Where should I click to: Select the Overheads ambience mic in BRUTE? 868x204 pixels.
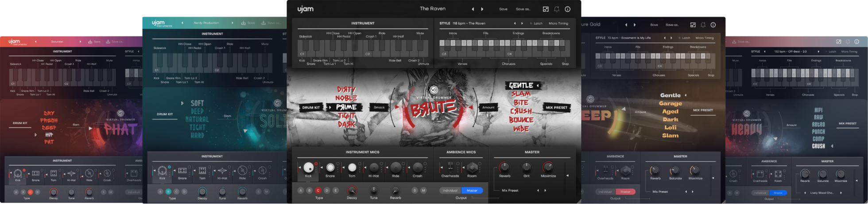coord(450,167)
